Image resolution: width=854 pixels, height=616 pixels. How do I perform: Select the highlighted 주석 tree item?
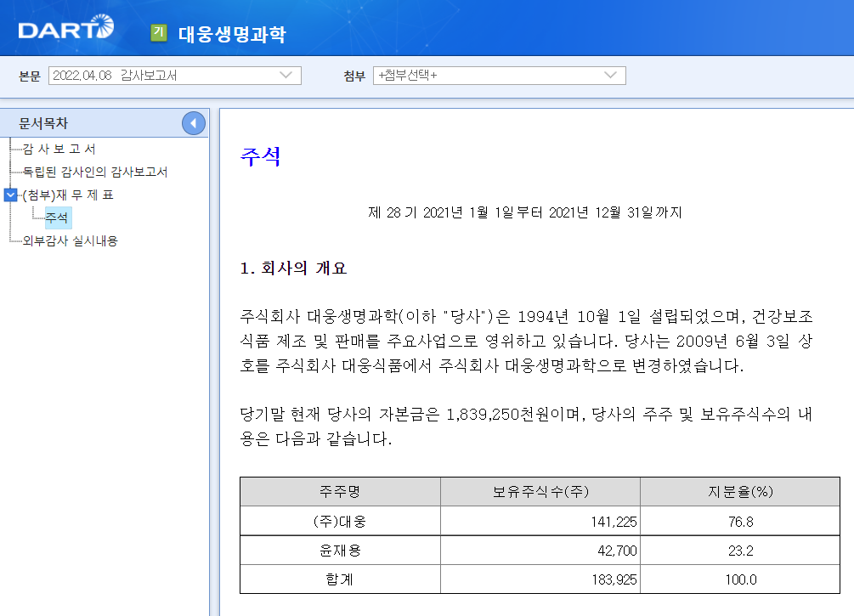click(x=57, y=217)
